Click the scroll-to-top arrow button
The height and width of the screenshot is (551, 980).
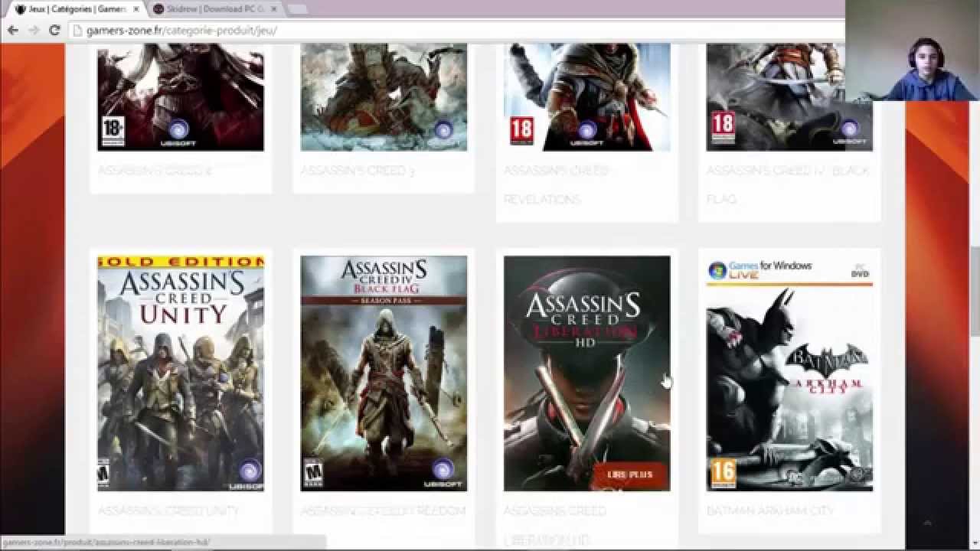[927, 523]
